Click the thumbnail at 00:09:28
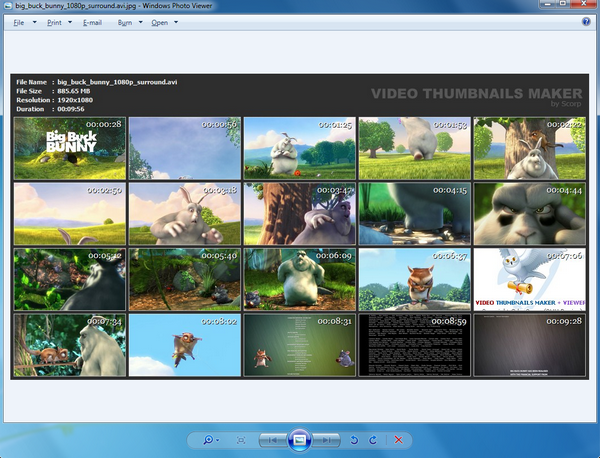The image size is (600, 458). [530, 345]
